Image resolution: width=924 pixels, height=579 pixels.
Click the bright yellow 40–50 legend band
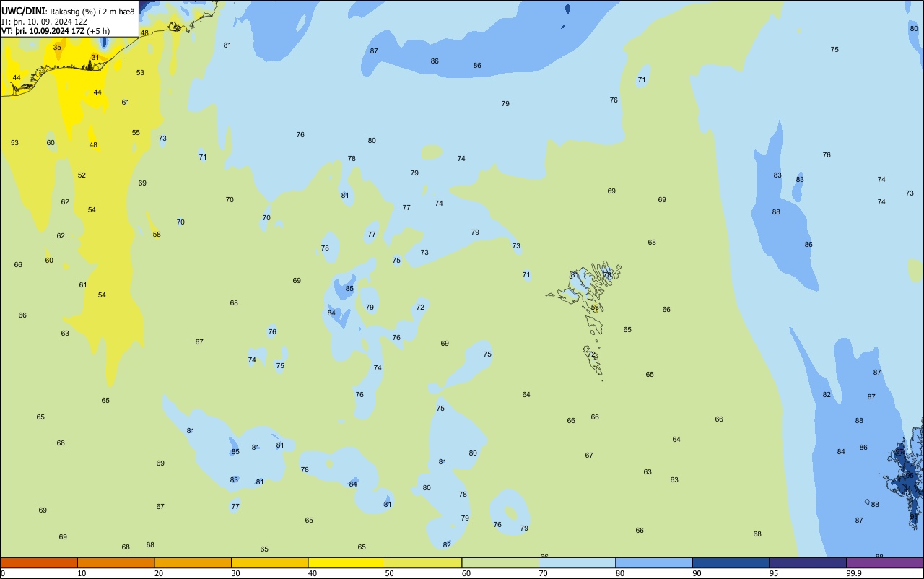point(346,562)
